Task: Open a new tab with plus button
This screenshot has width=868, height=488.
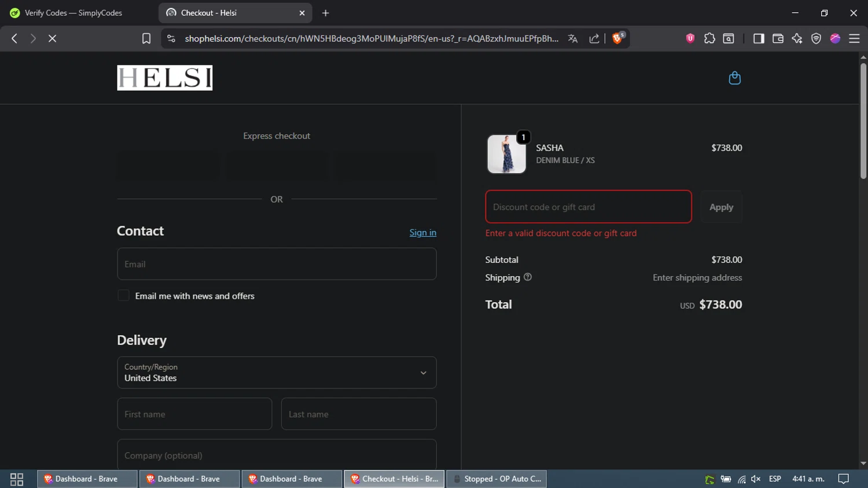Action: coord(326,13)
